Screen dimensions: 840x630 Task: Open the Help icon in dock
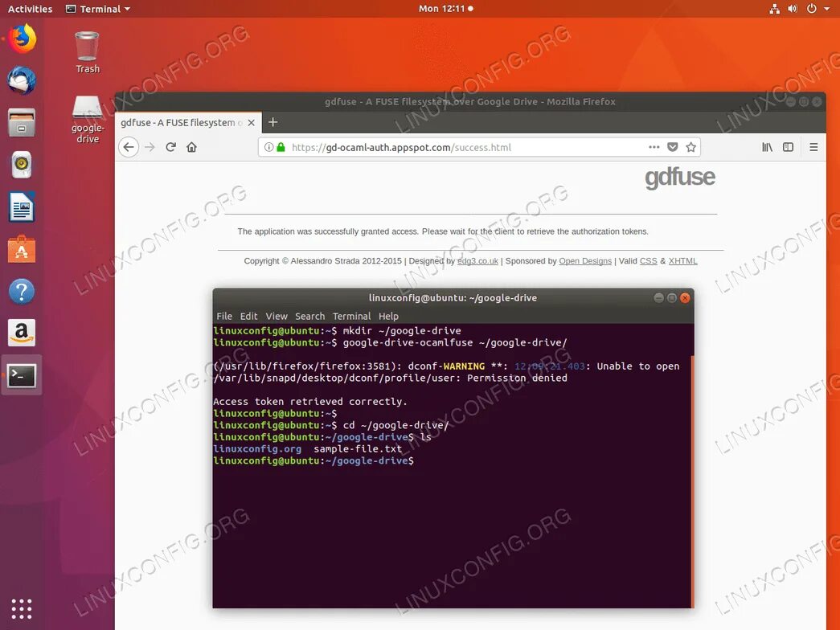tap(22, 292)
